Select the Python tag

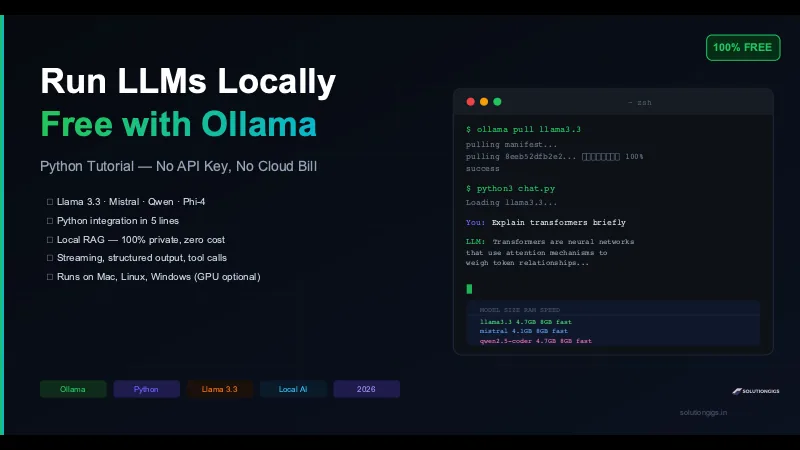click(x=146, y=389)
